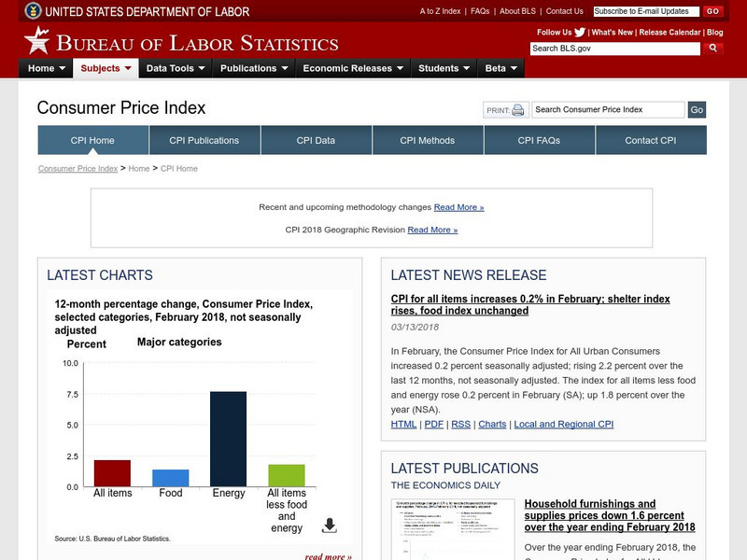Click the Department of Labor seal icon
The height and width of the screenshot is (560, 747).
(33, 10)
